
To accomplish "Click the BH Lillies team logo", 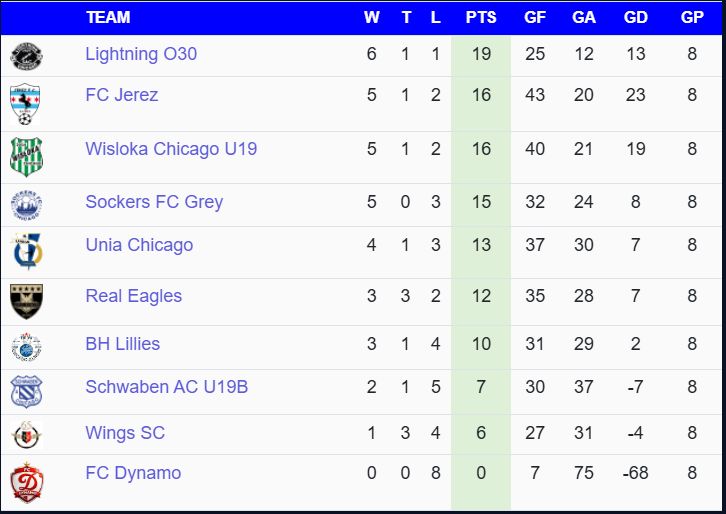I will (x=26, y=346).
